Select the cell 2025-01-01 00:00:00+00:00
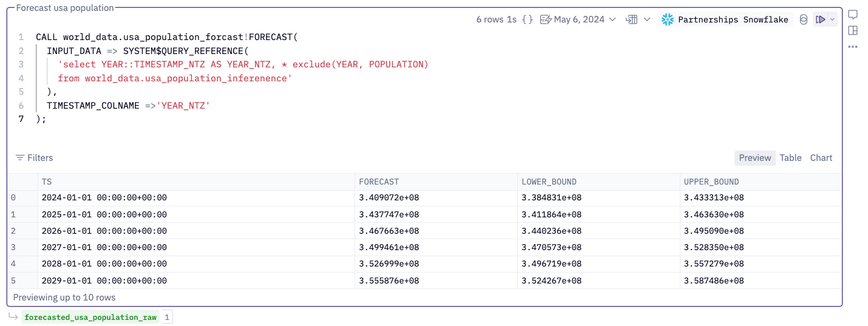868x326 pixels. (x=104, y=214)
